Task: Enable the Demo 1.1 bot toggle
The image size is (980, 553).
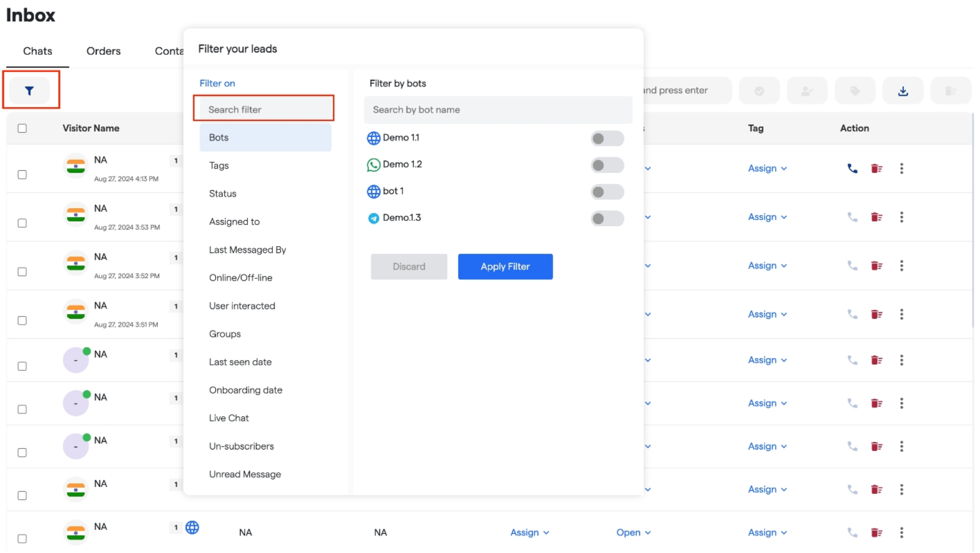Action: click(607, 138)
